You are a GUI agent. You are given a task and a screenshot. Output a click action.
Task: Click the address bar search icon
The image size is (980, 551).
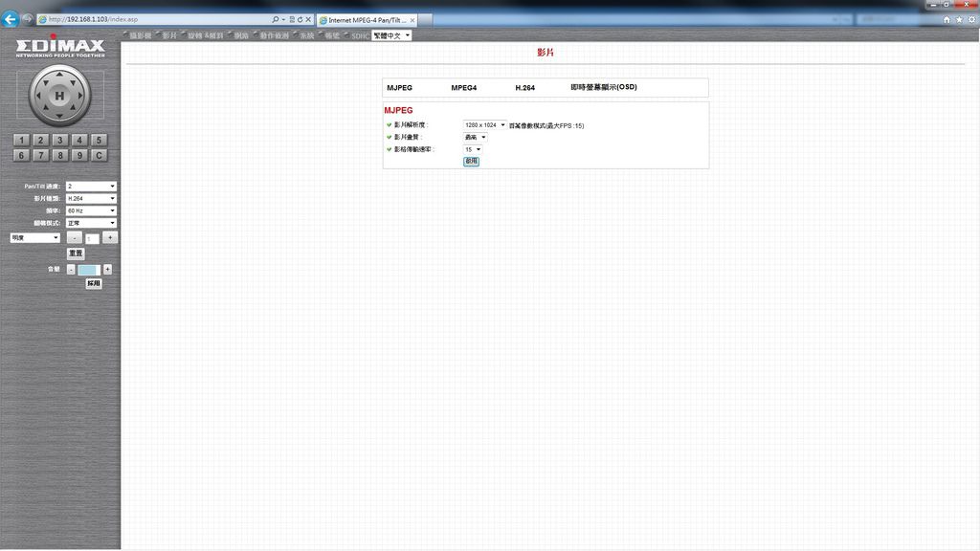(276, 19)
